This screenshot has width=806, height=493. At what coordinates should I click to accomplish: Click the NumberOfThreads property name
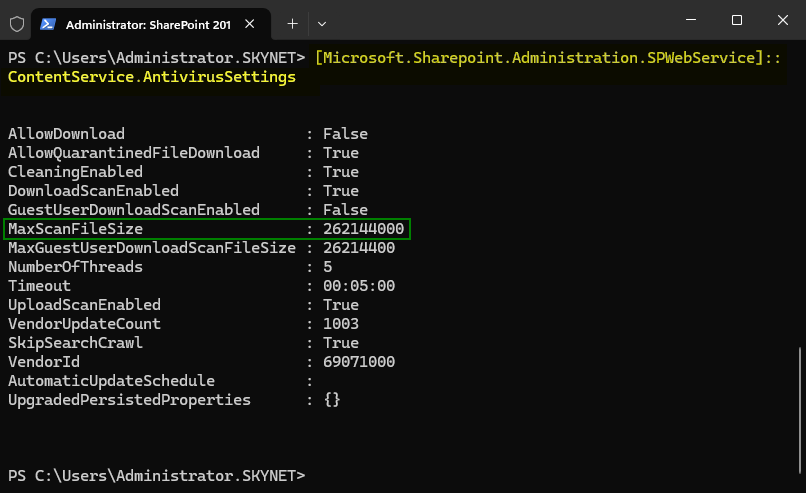(75, 267)
